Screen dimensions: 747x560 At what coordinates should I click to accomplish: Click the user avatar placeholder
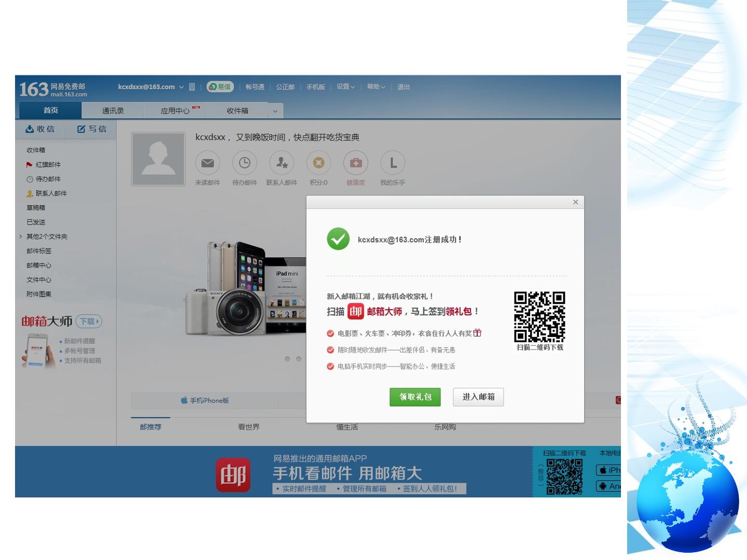point(158,159)
